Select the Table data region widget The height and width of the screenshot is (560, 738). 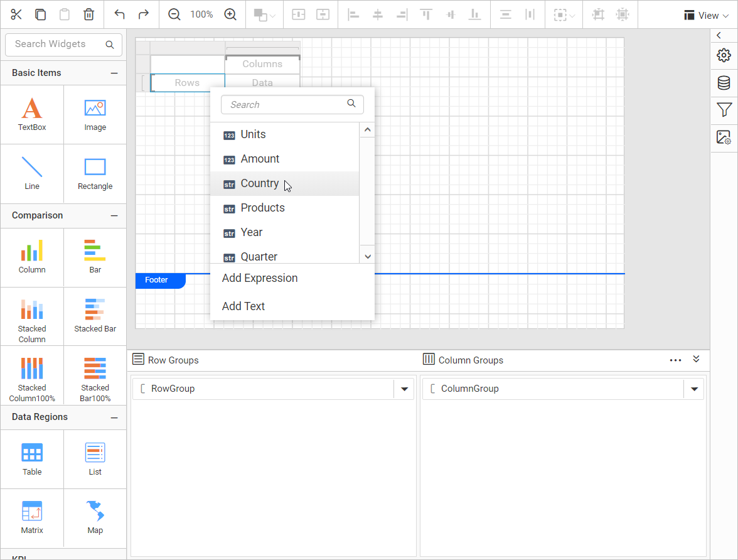(32, 459)
